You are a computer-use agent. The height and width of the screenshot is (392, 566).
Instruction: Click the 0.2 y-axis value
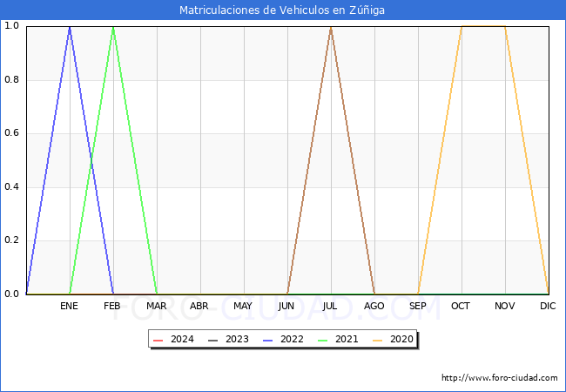(11, 240)
